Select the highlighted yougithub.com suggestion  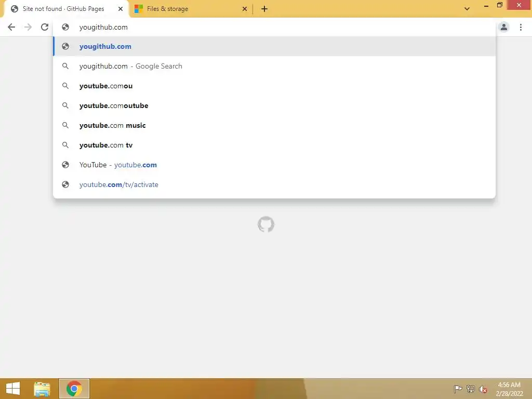point(274,46)
